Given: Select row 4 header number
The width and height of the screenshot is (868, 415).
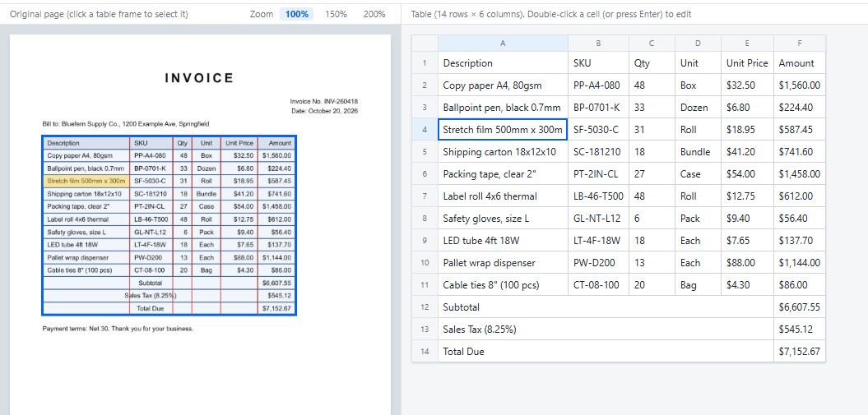Looking at the screenshot, I should (x=425, y=130).
